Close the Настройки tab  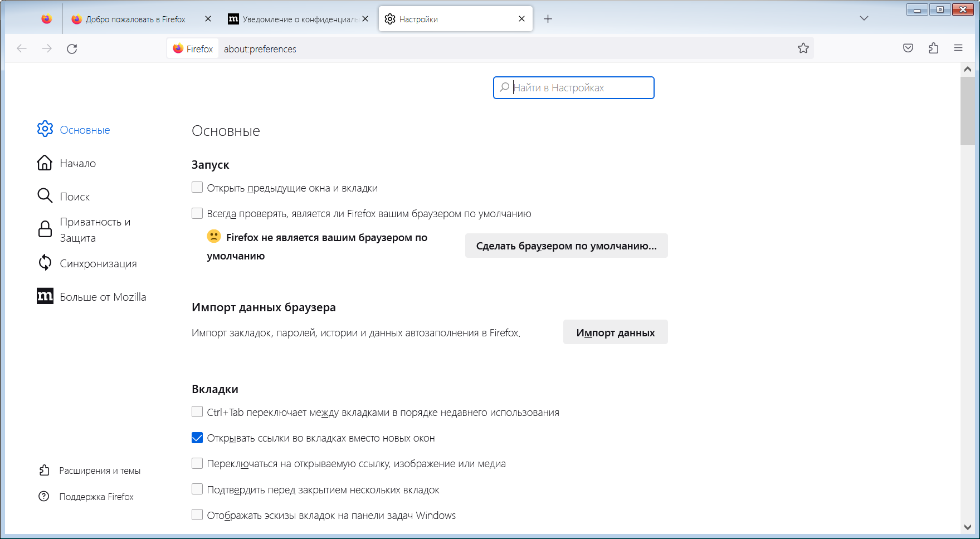pyautogui.click(x=521, y=19)
